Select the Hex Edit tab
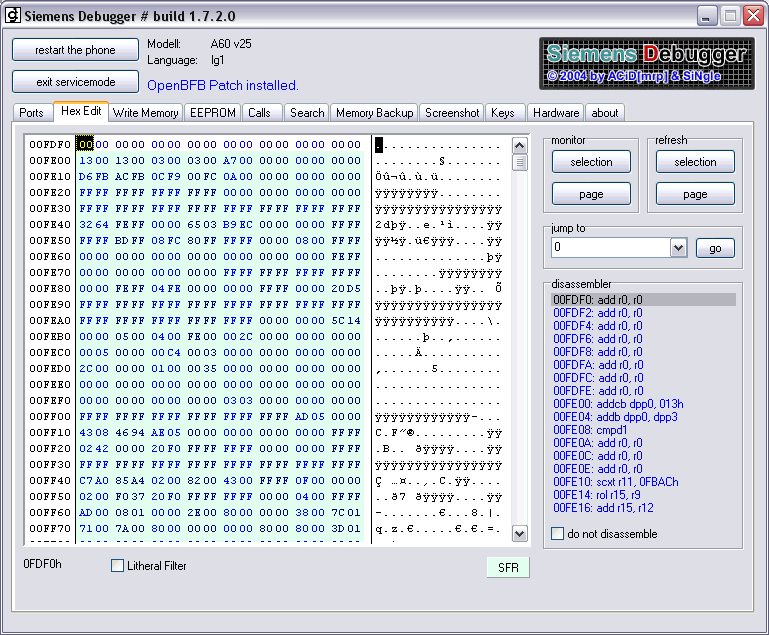 tap(81, 111)
